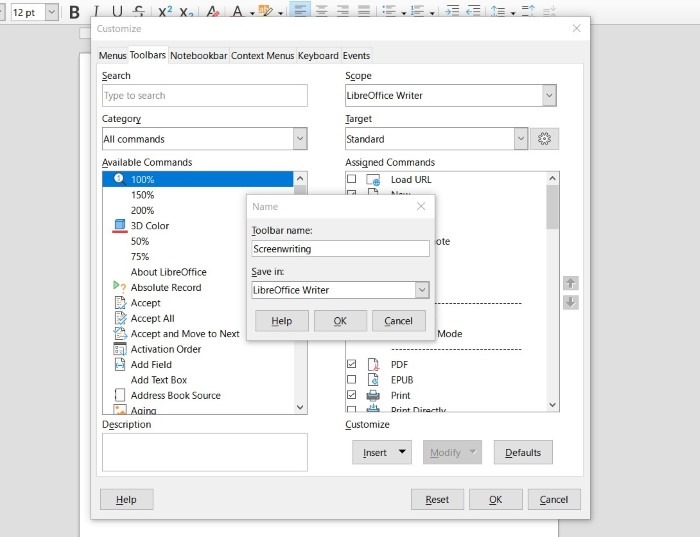Select About LibreOffice in Available Commands
Viewport: 700px width, 537px height.
(x=168, y=272)
